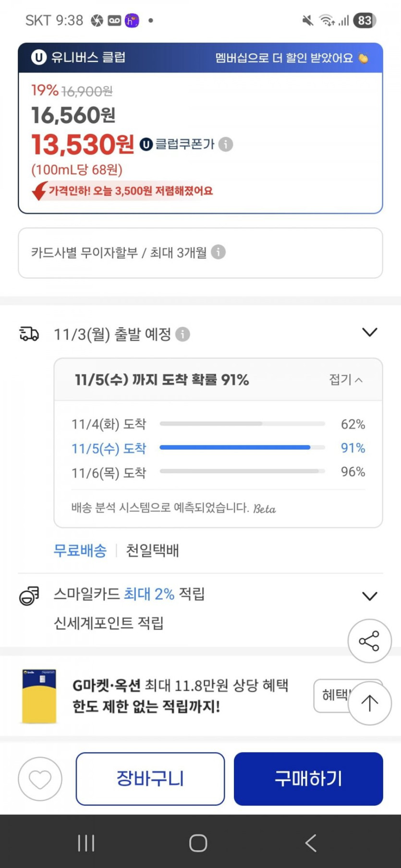
Task: Tap the Smile Card banner thumbnail
Action: click(x=39, y=696)
